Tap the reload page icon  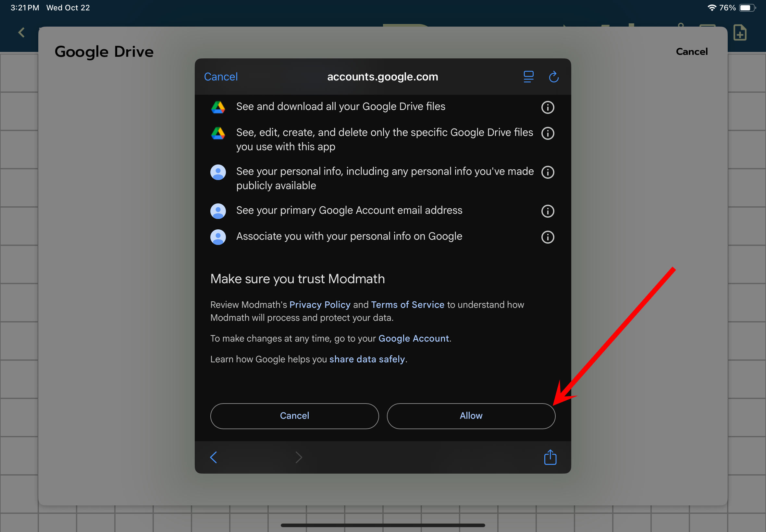pos(553,77)
